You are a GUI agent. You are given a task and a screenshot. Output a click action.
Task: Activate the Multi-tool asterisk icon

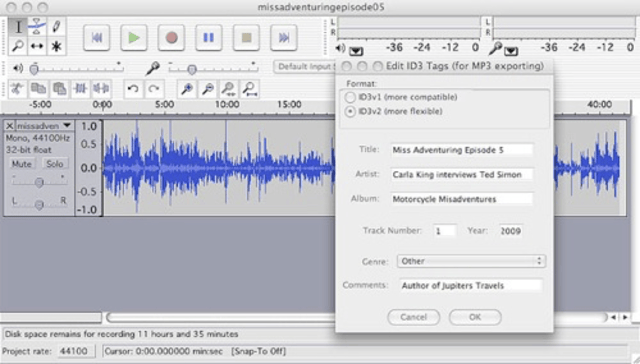pos(56,46)
